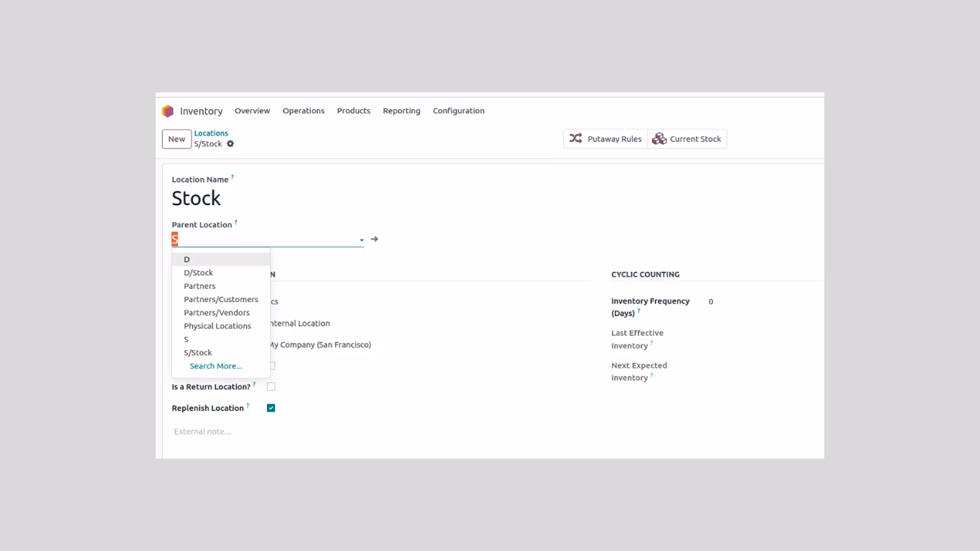Open the Configuration menu
The image size is (980, 551).
pyautogui.click(x=458, y=110)
